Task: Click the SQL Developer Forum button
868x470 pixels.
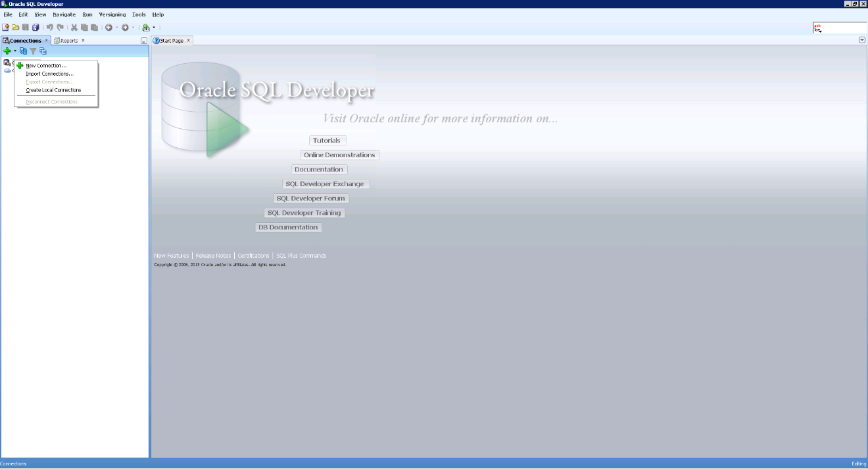Action: click(x=311, y=199)
